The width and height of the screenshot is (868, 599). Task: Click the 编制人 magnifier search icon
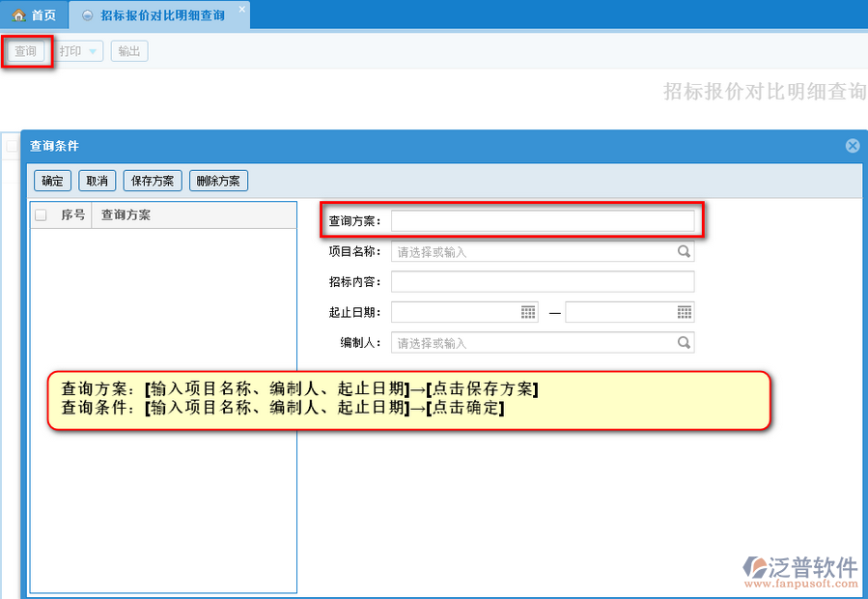tap(684, 342)
